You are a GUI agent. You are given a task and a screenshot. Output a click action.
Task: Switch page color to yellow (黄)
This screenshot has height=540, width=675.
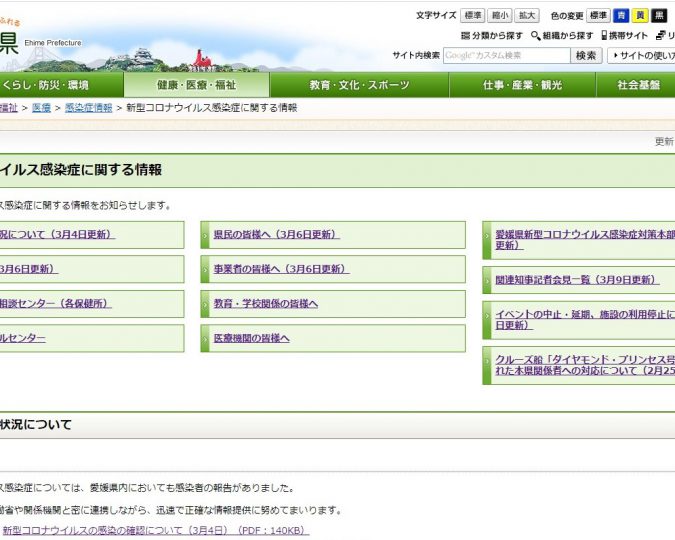click(x=641, y=16)
